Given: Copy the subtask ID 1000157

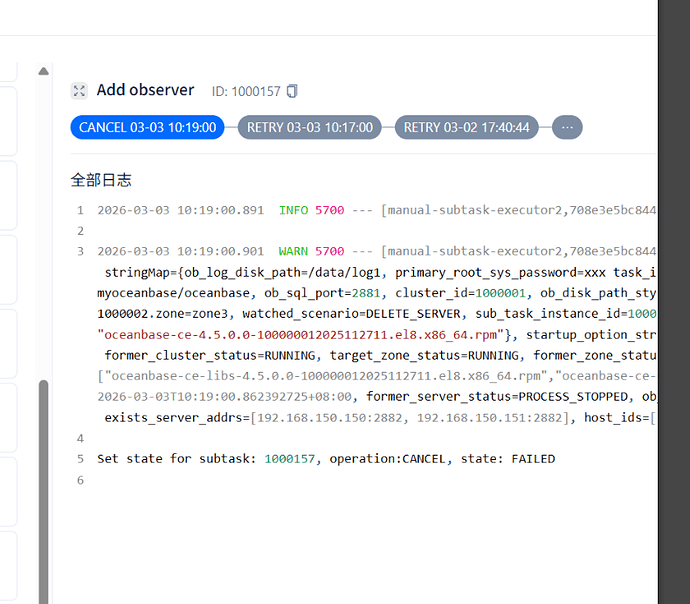Looking at the screenshot, I should (x=292, y=91).
